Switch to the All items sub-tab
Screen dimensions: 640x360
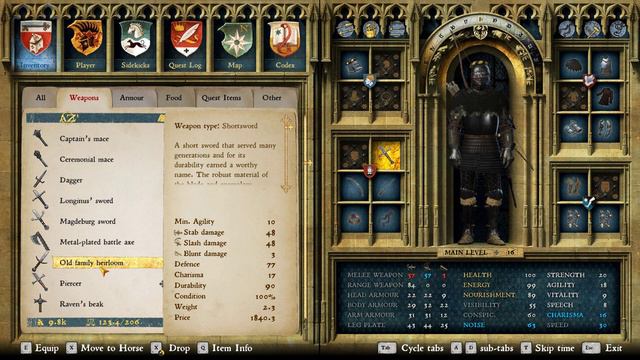tap(40, 98)
